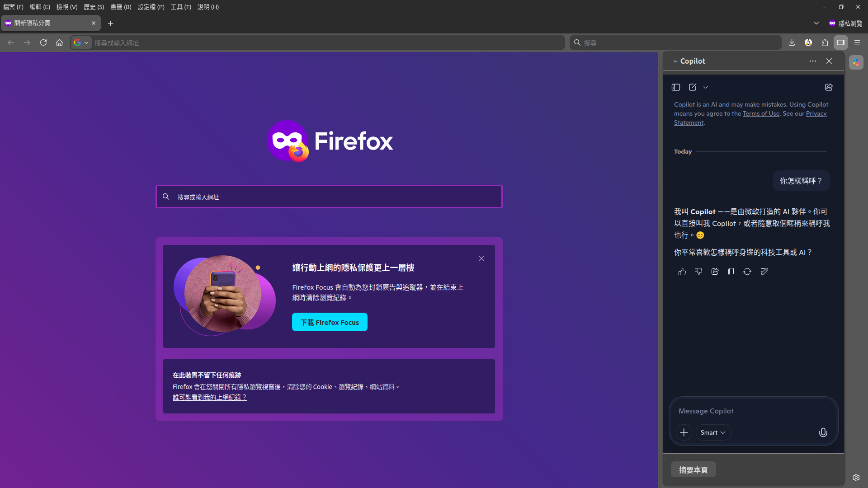This screenshot has height=488, width=868.
Task: Open a new tab with plus button
Action: point(111,23)
